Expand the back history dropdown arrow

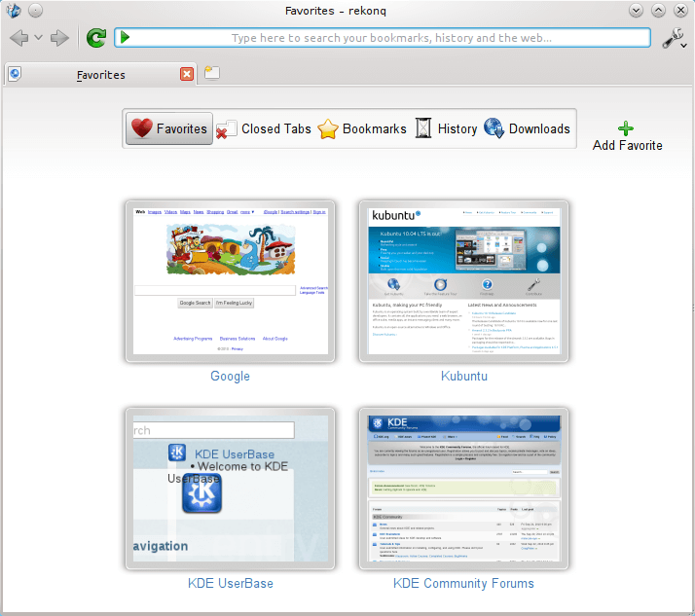coord(38,38)
